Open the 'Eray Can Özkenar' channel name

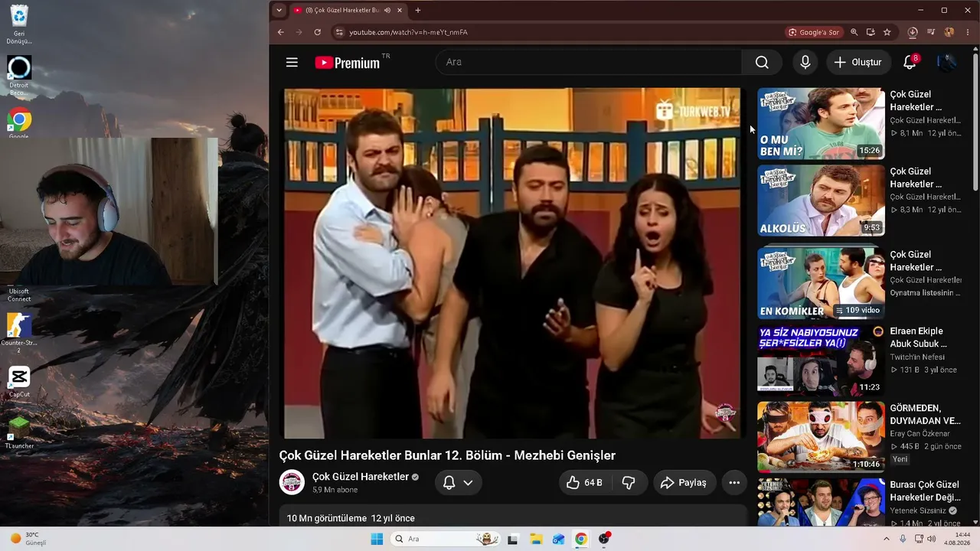click(x=920, y=434)
